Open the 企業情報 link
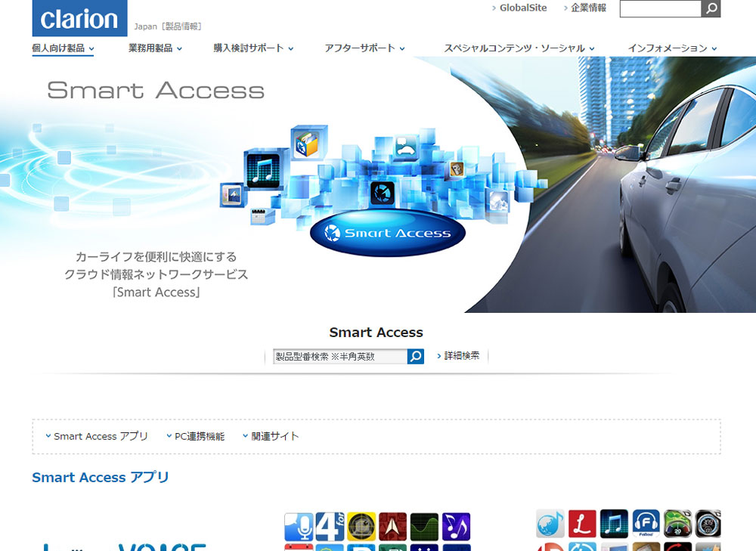 (588, 8)
